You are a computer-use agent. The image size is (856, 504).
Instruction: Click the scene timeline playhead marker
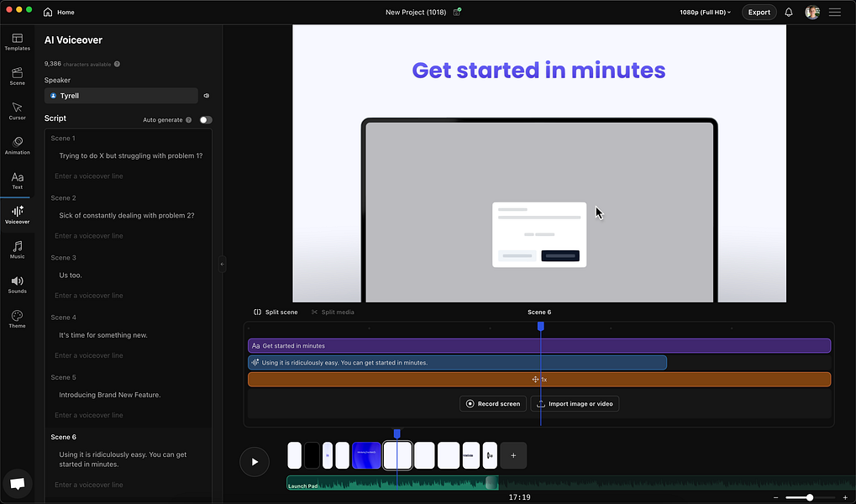tap(540, 326)
